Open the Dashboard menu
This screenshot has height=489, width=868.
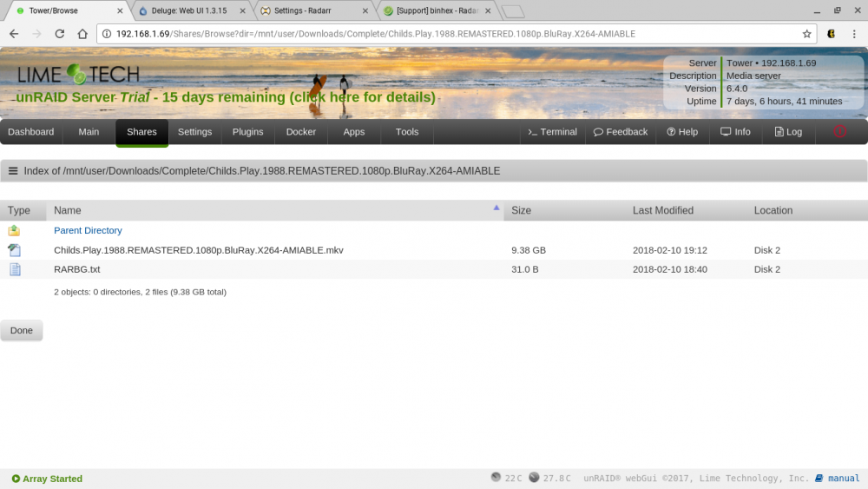pyautogui.click(x=31, y=132)
